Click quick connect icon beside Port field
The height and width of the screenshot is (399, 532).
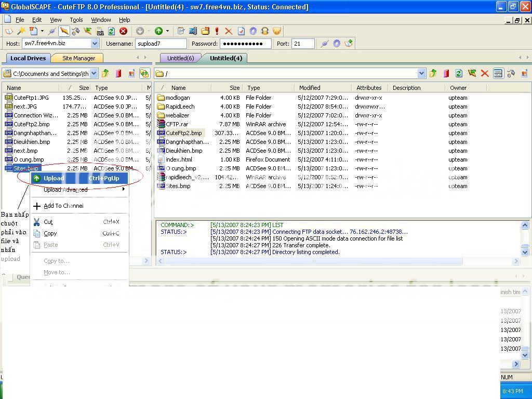click(325, 44)
